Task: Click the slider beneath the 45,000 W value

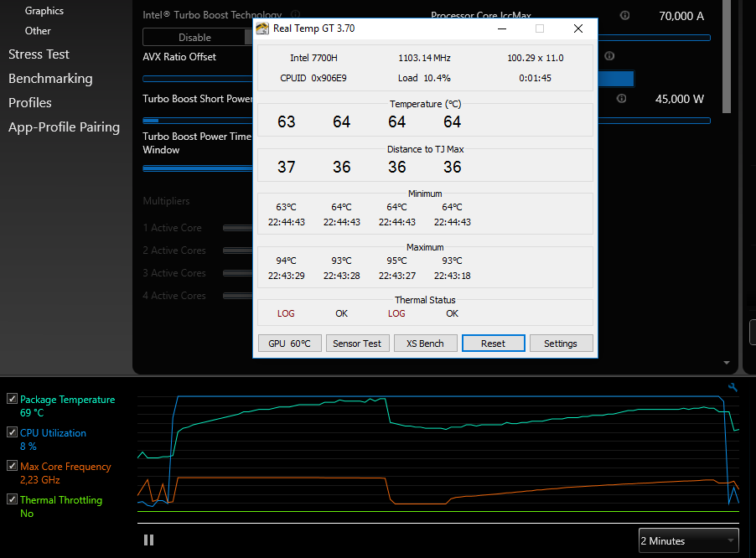Action: pyautogui.click(x=654, y=121)
